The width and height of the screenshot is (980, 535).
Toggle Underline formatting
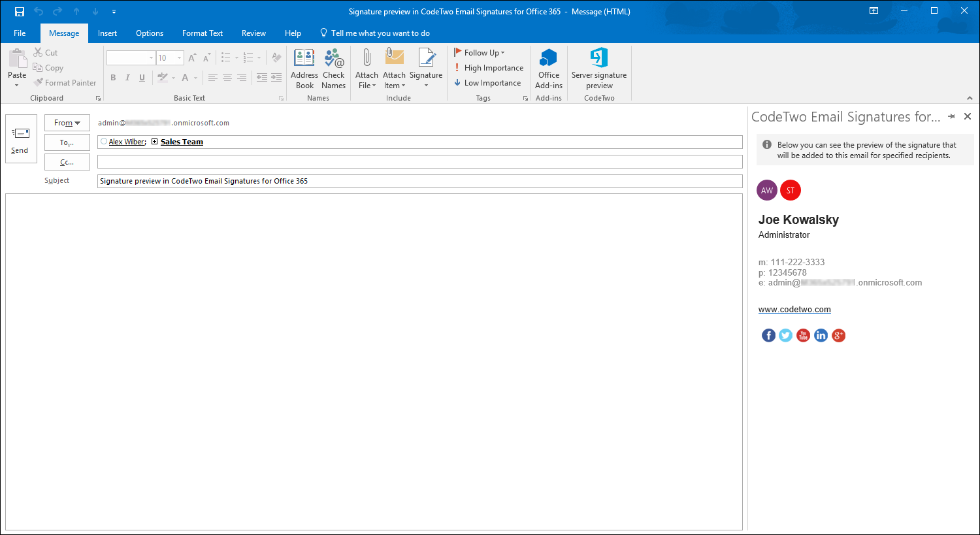142,78
